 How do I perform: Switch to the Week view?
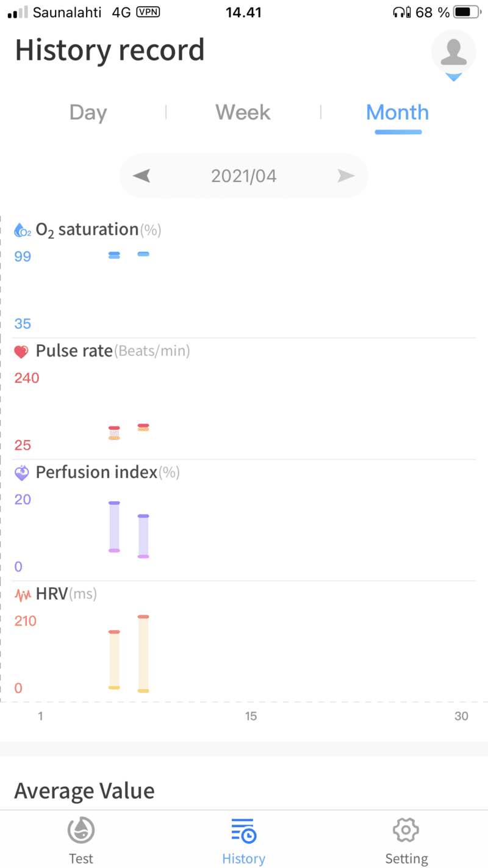point(243,112)
